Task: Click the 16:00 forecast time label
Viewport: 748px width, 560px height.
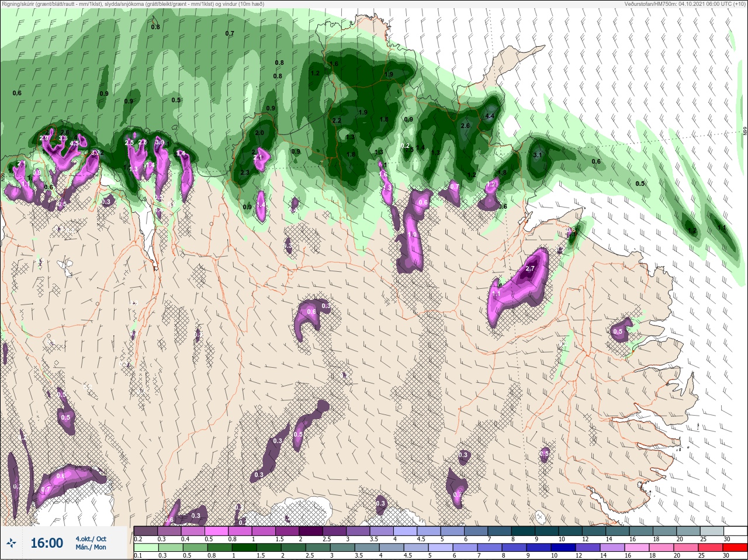Action: point(47,543)
